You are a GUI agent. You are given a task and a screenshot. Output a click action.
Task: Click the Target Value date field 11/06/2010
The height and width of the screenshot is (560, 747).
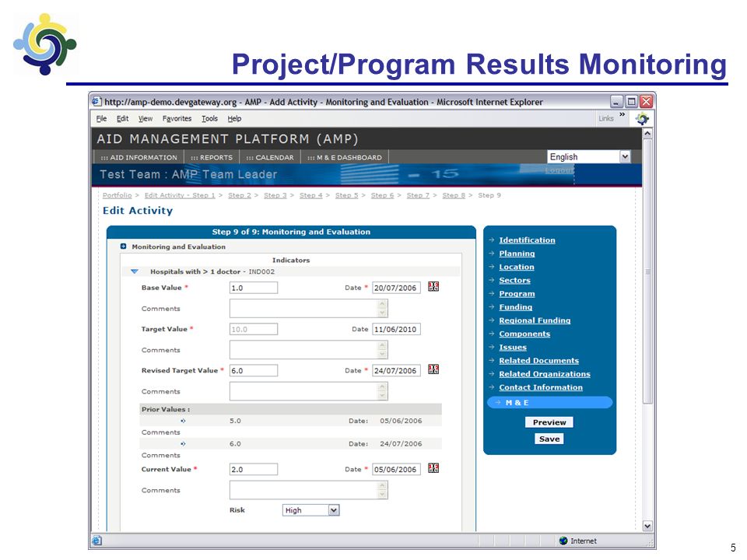(x=396, y=329)
